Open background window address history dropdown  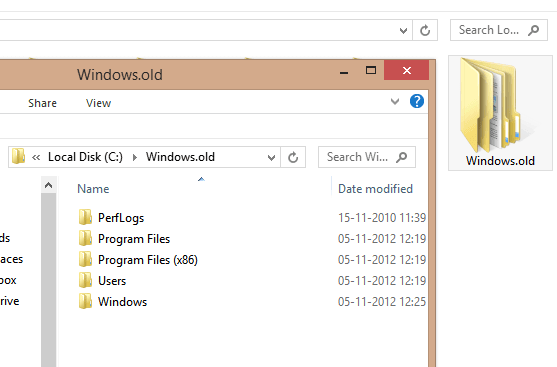tap(403, 31)
